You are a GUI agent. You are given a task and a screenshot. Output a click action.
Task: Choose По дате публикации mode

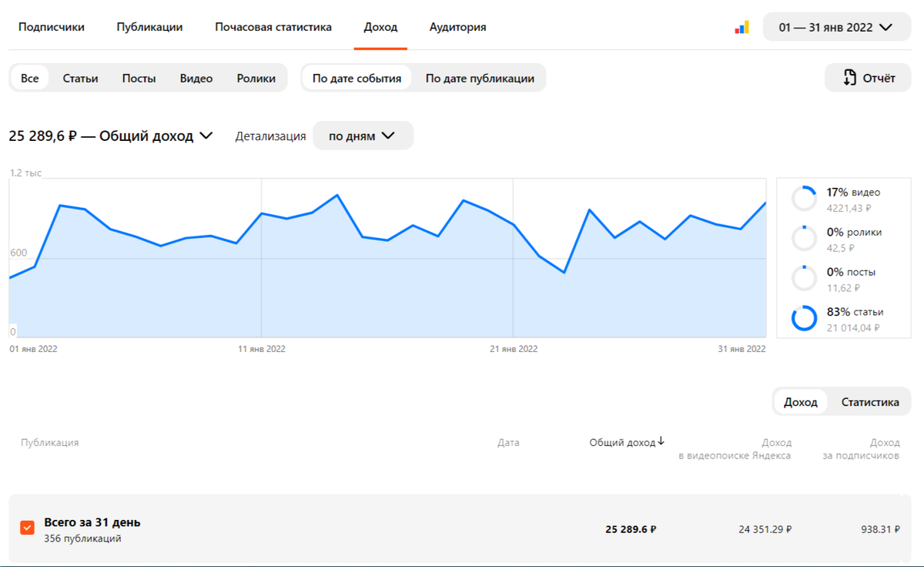click(480, 78)
